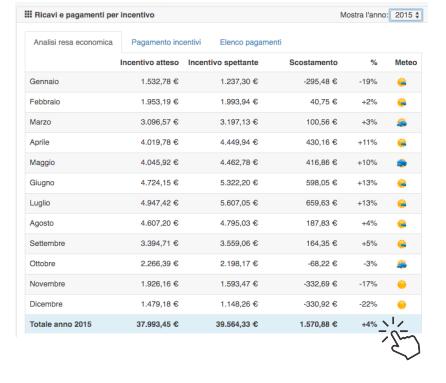Click the Febbraio weather icon

tap(402, 102)
